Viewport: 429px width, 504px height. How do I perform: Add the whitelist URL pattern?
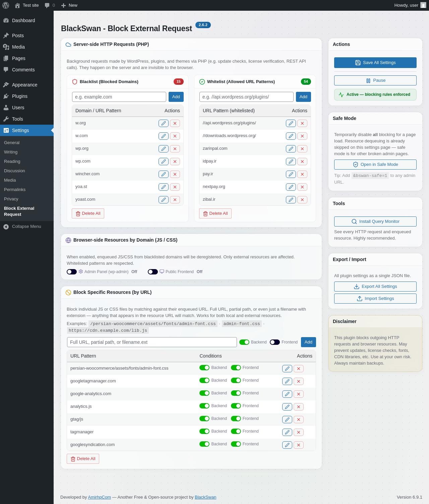click(x=303, y=97)
